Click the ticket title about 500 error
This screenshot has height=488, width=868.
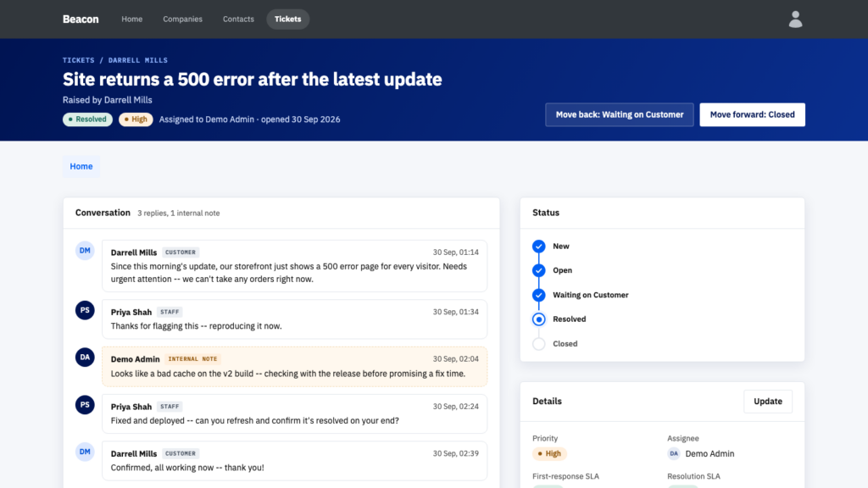(253, 80)
